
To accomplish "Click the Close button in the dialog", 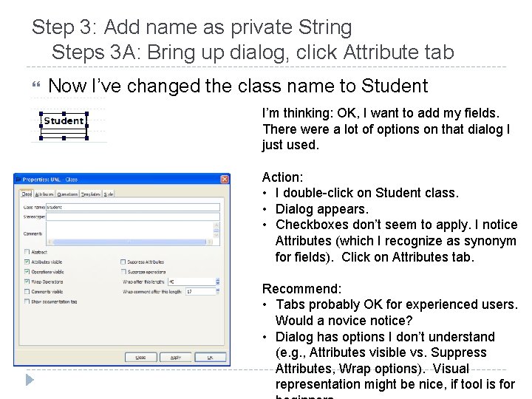I will 141,358.
